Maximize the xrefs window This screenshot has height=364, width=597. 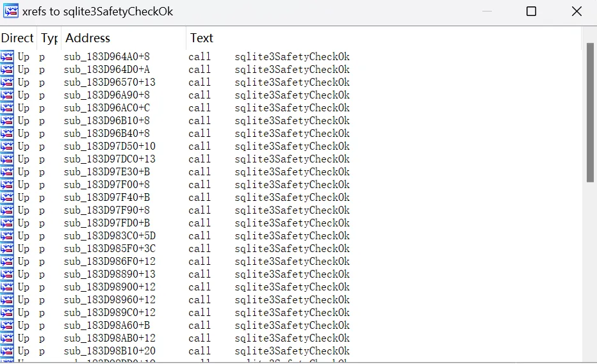[531, 12]
